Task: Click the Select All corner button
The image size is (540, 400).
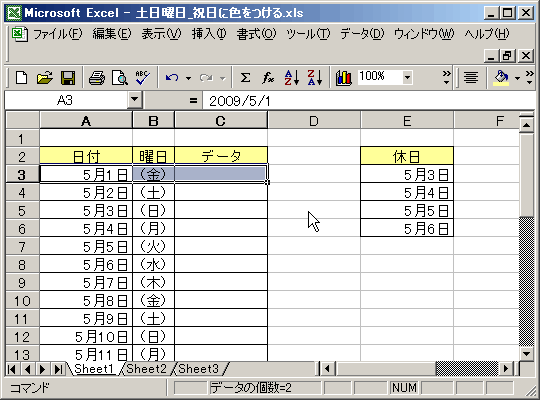Action: point(22,121)
